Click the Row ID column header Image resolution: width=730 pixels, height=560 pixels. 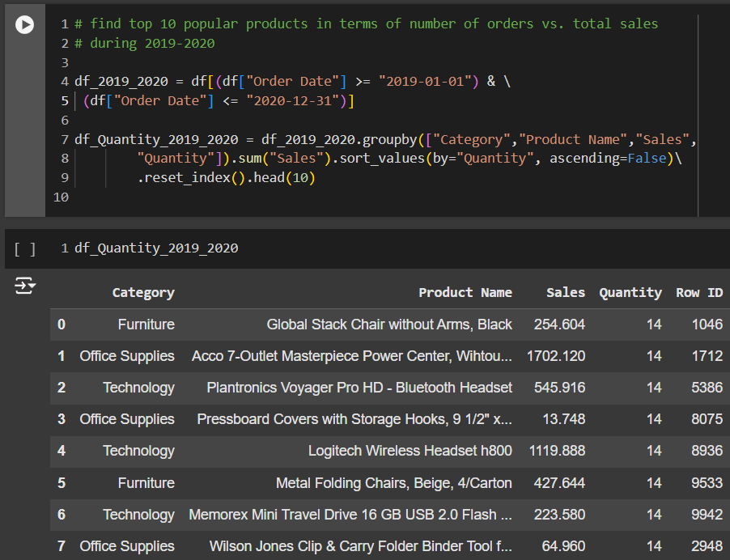699,293
